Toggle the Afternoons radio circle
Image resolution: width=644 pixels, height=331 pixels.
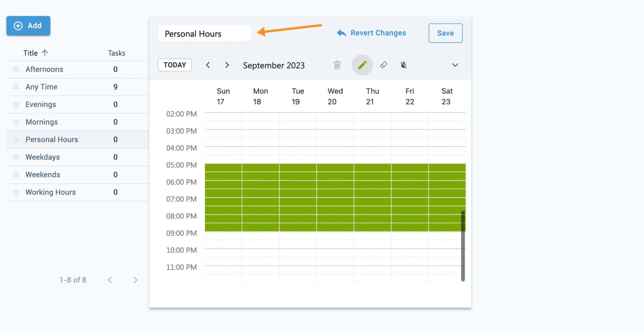pyautogui.click(x=16, y=69)
